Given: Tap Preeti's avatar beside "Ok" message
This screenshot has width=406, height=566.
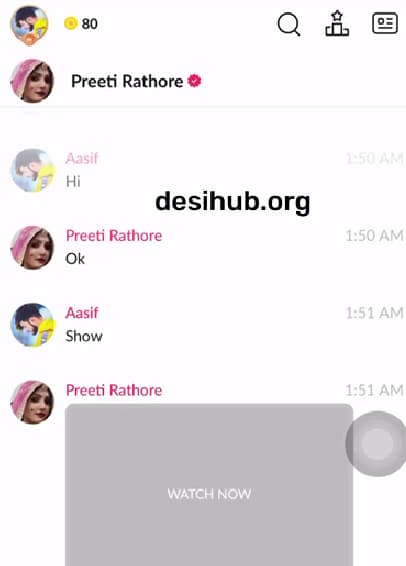Looking at the screenshot, I should 32,248.
